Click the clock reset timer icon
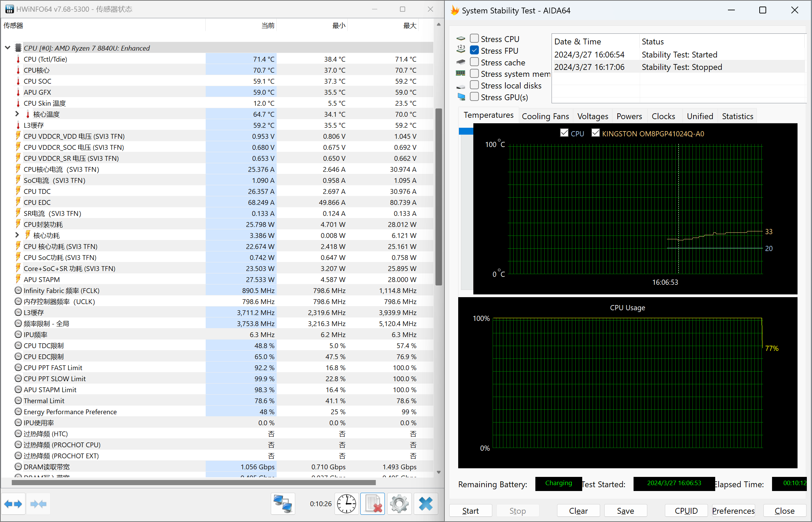 tap(346, 504)
